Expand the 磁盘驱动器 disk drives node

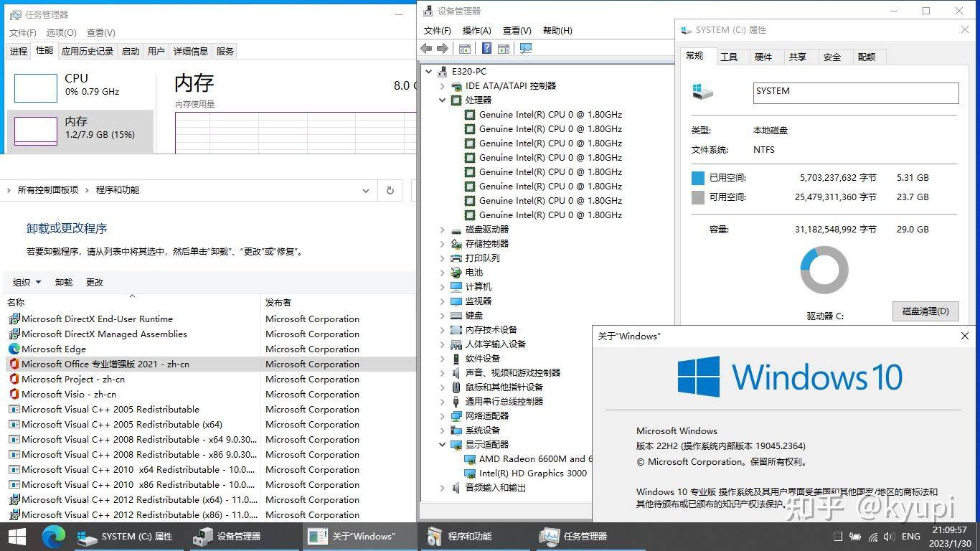pos(443,229)
